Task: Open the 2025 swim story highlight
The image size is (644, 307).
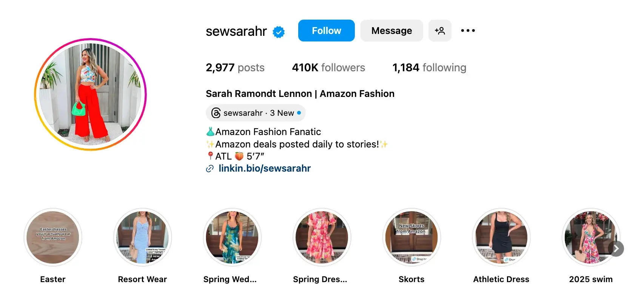Action: [x=591, y=237]
